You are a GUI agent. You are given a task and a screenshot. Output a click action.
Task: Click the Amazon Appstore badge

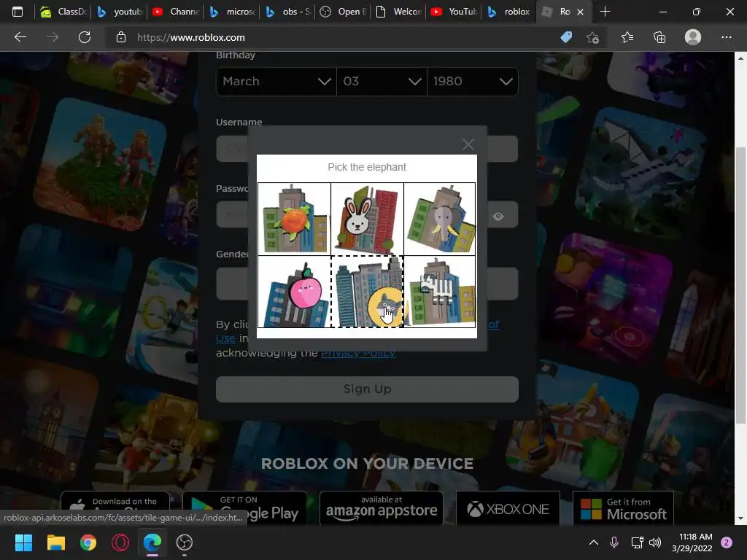[x=382, y=507]
